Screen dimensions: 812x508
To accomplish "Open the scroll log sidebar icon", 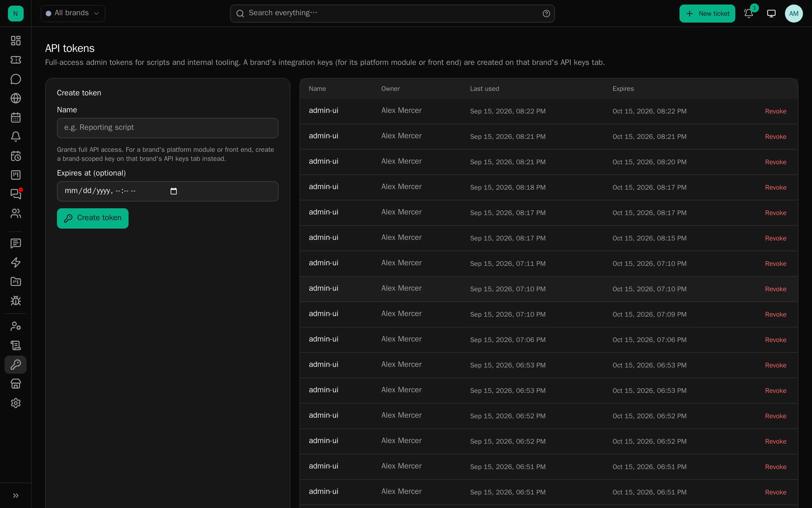I will point(16,345).
